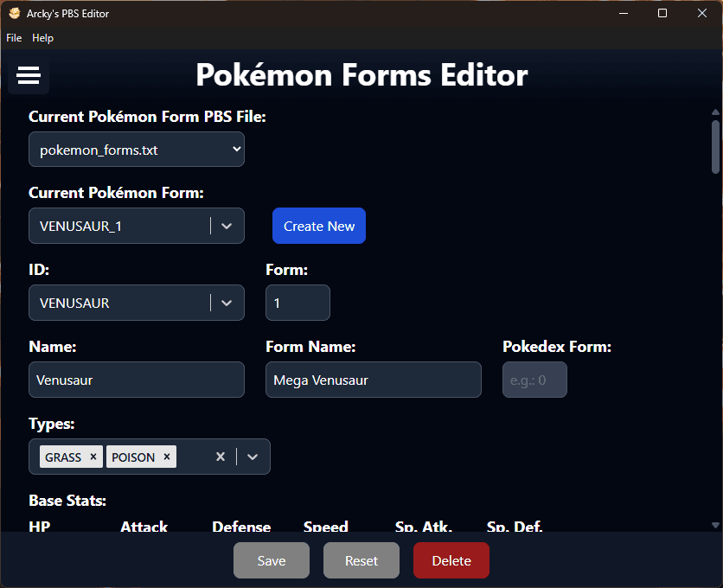The image size is (723, 588).
Task: Click the Form number field
Action: [x=298, y=303]
